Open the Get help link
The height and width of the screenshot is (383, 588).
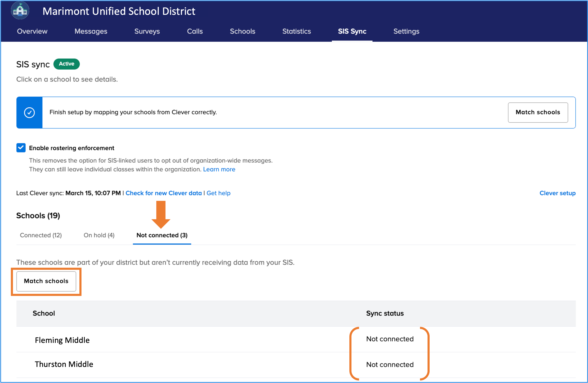(x=218, y=193)
